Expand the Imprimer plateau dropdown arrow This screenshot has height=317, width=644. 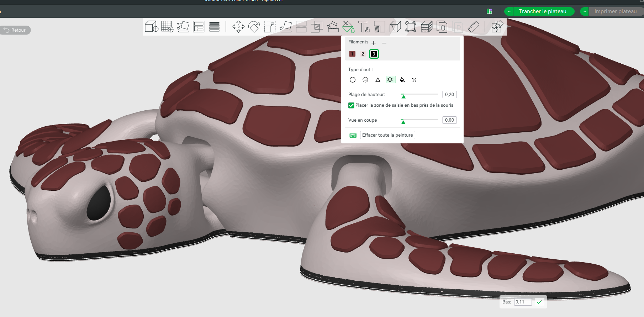coord(585,11)
